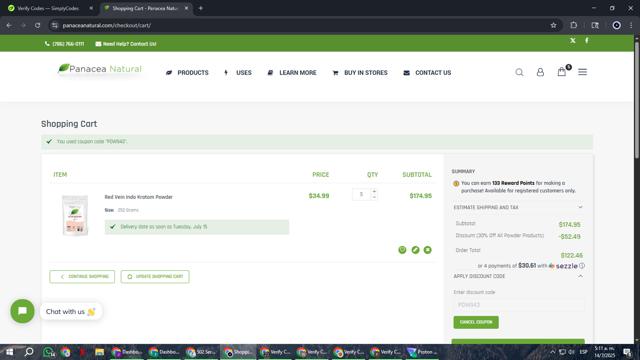This screenshot has width=640, height=360.
Task: Click Continue Shopping button
Action: [82, 276]
